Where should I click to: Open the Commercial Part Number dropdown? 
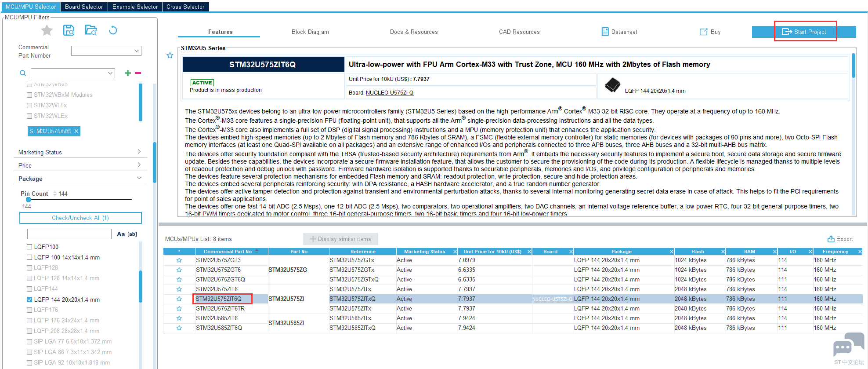coord(106,51)
